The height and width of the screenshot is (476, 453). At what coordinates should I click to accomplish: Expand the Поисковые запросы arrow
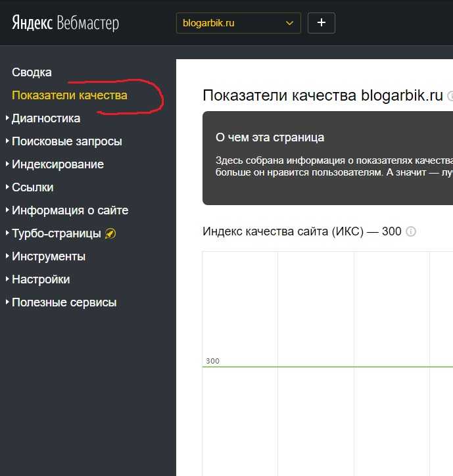coord(7,141)
